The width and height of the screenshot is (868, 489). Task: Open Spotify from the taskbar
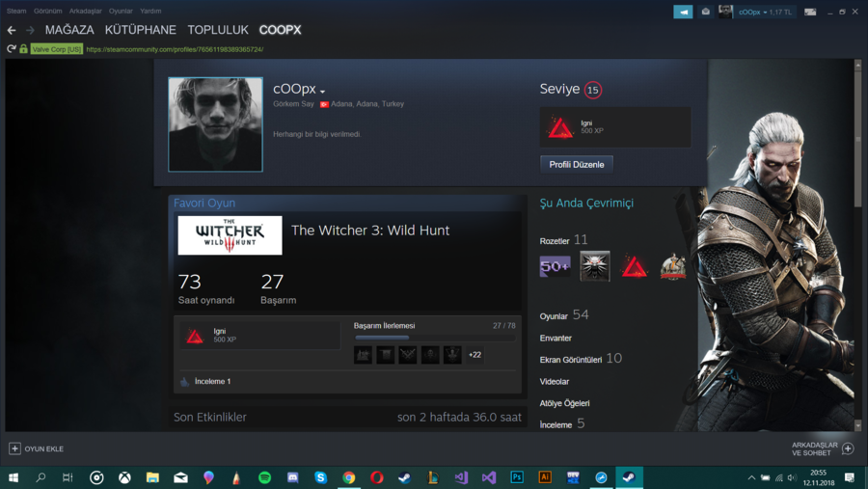pos(264,477)
